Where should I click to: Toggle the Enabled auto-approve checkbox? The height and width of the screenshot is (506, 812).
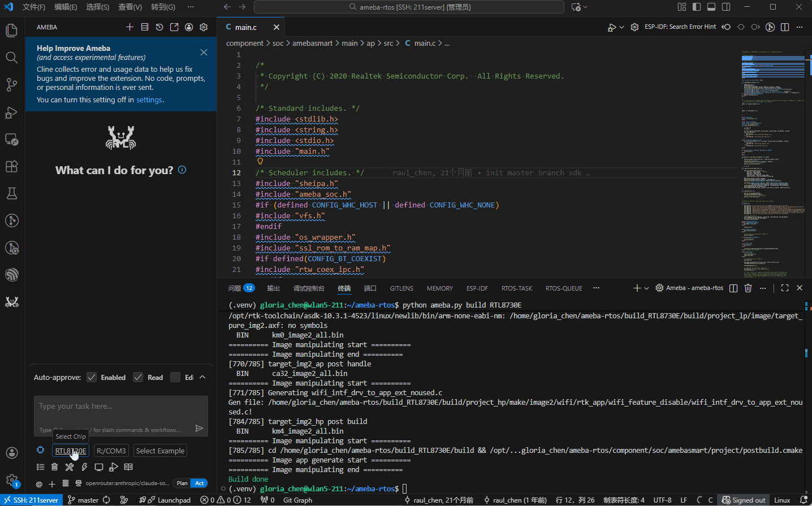[92, 377]
